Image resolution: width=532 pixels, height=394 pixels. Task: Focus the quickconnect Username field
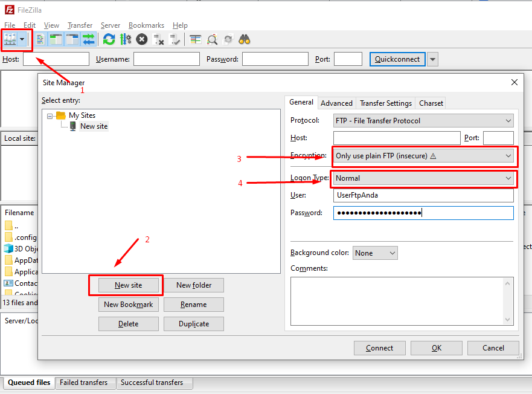click(167, 59)
